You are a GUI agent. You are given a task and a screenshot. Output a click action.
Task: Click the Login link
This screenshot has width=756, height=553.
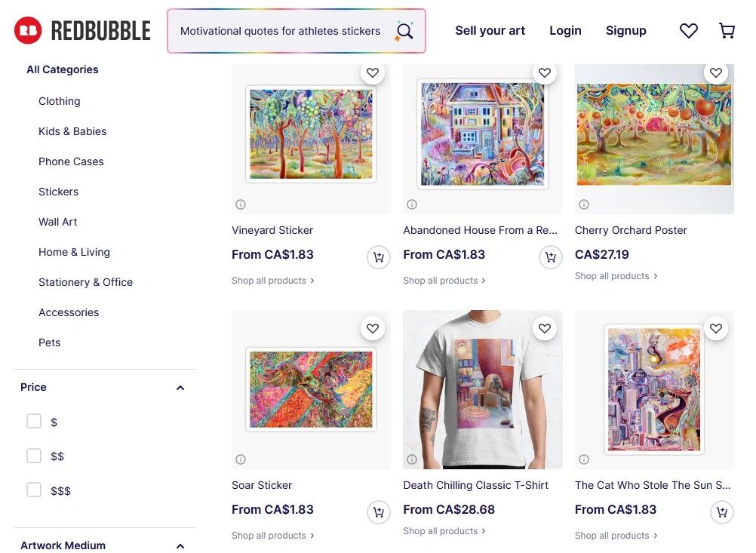(565, 31)
